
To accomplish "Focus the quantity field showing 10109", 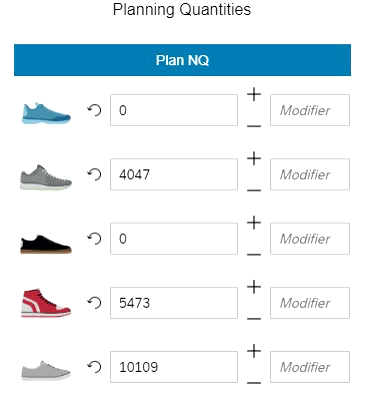I will coord(174,367).
